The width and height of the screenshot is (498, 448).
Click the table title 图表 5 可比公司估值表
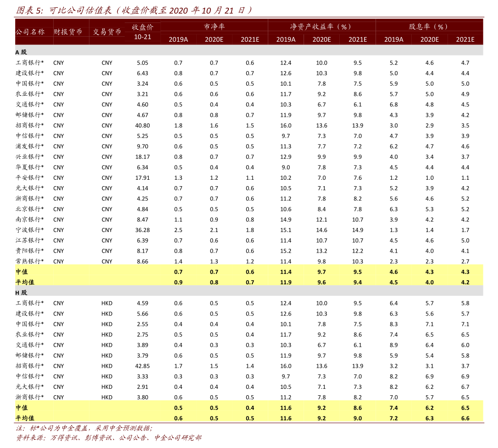tap(134, 10)
